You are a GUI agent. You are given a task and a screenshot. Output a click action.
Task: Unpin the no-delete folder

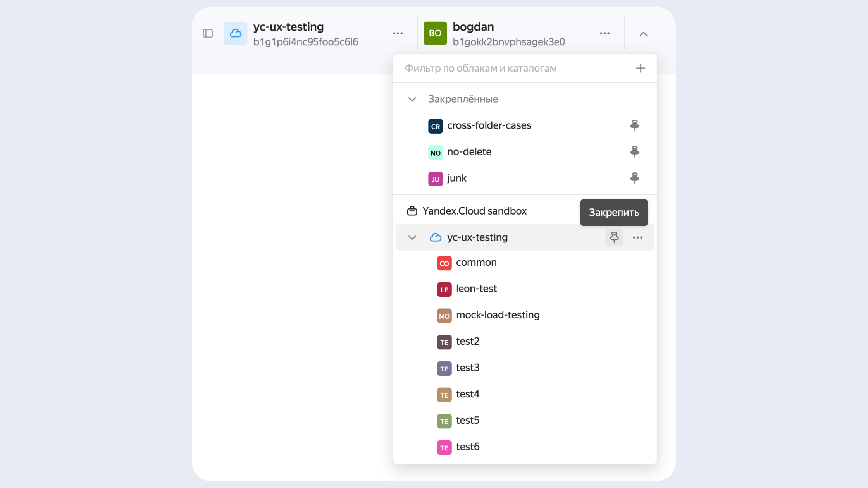[x=635, y=152]
